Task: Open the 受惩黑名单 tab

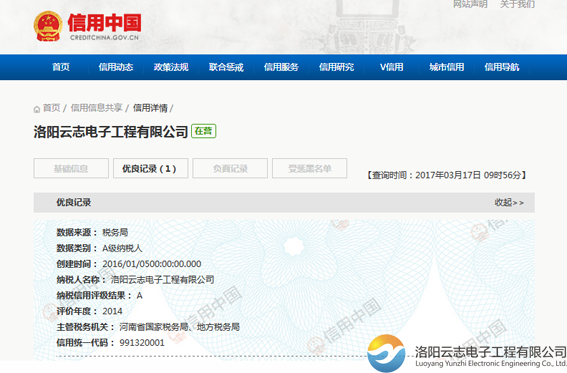Action: pos(310,168)
